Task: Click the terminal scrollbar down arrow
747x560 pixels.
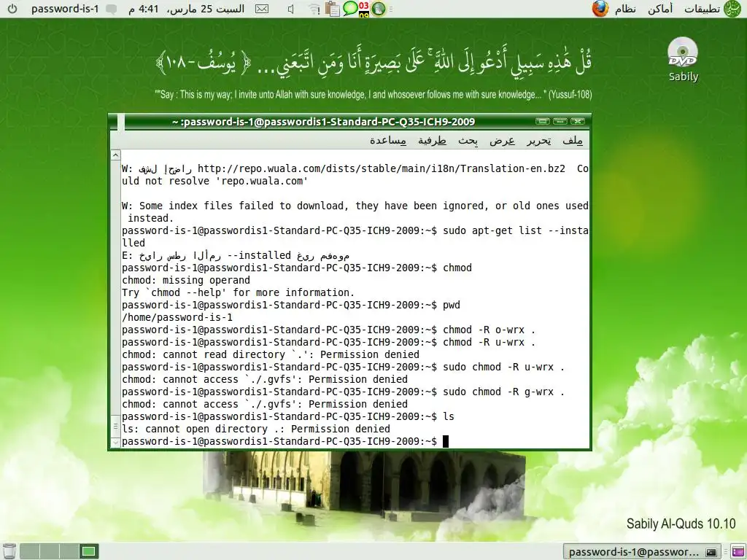Action: coord(115,443)
